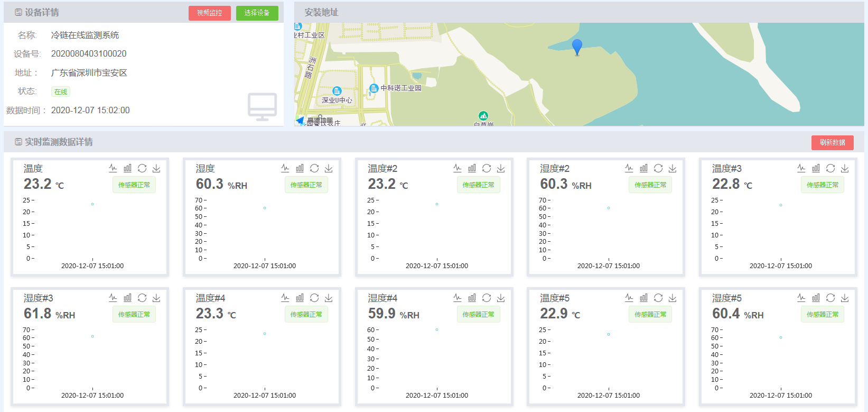Viewport: 868px width, 412px height.
Task: Click the 在线 status badge
Action: pyautogui.click(x=61, y=91)
